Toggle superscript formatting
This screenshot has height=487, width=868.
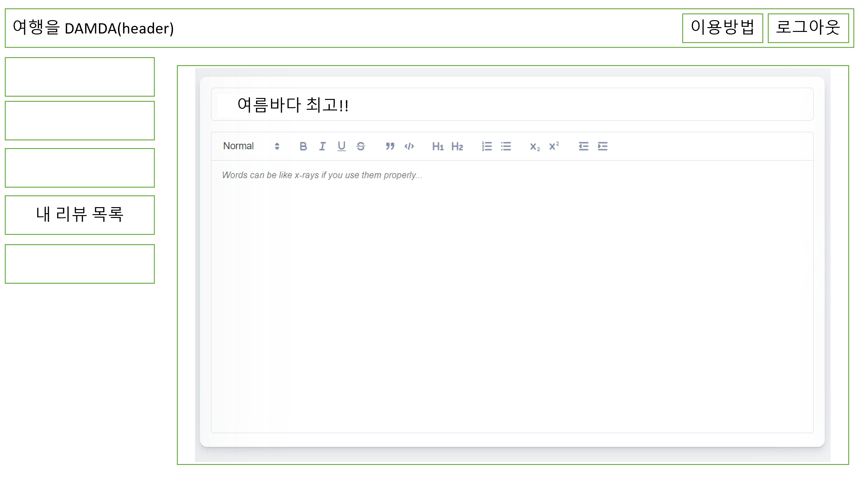[x=554, y=146]
